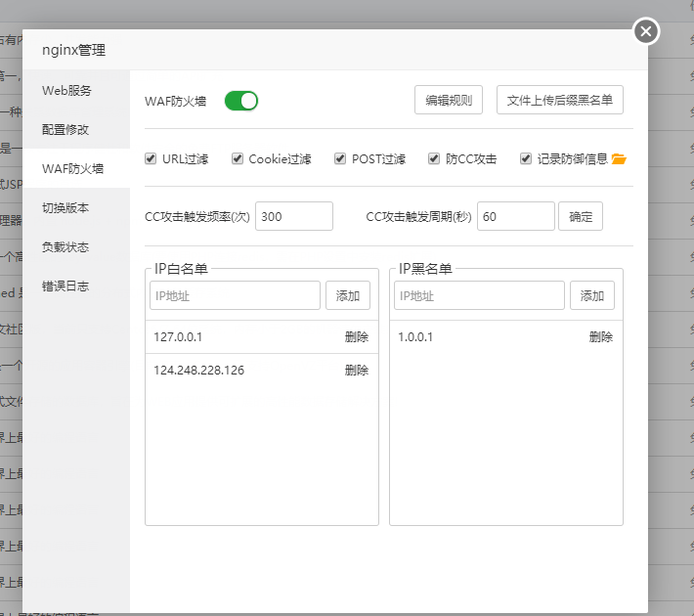Go to the 负载状态 tab
Screen dimensions: 694x616
(65, 246)
